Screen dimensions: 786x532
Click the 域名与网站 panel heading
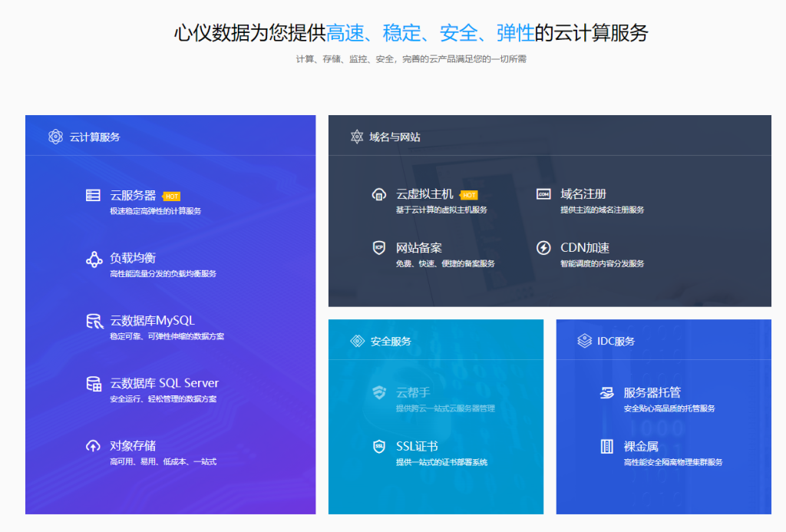pyautogui.click(x=395, y=137)
